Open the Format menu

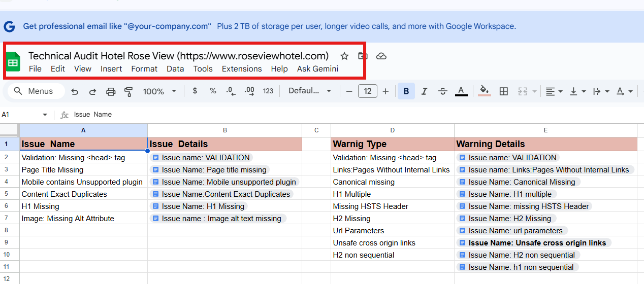144,69
